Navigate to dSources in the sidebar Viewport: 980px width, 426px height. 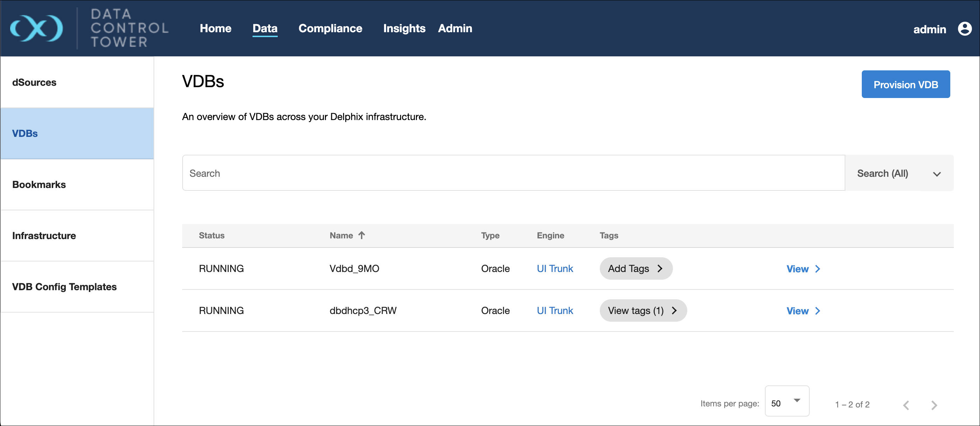point(34,82)
